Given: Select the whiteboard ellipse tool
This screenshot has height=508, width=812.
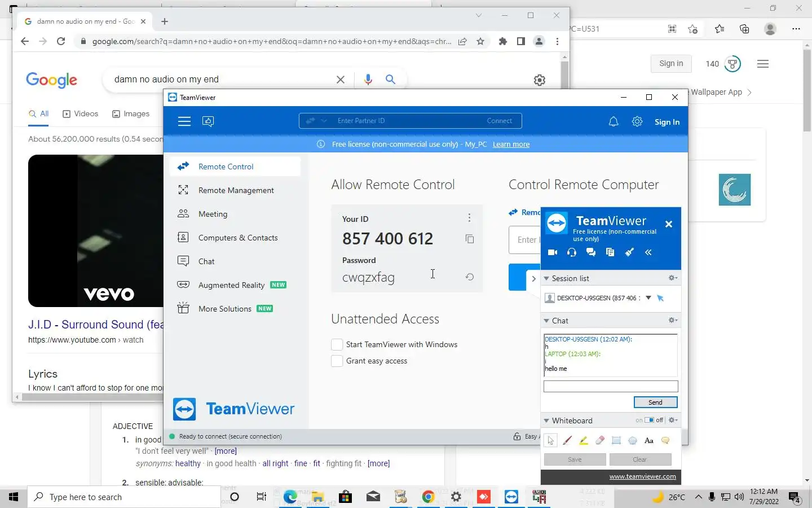Looking at the screenshot, I should 633,441.
